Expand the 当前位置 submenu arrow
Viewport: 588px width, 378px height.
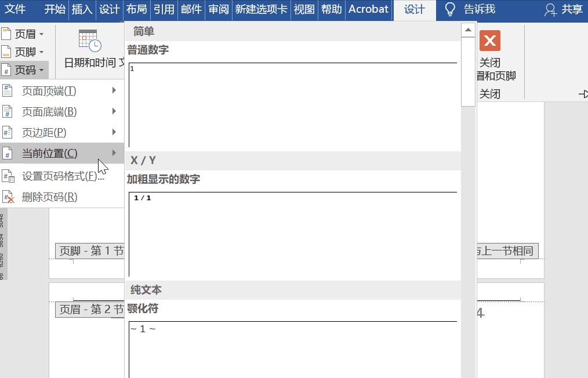coord(114,153)
